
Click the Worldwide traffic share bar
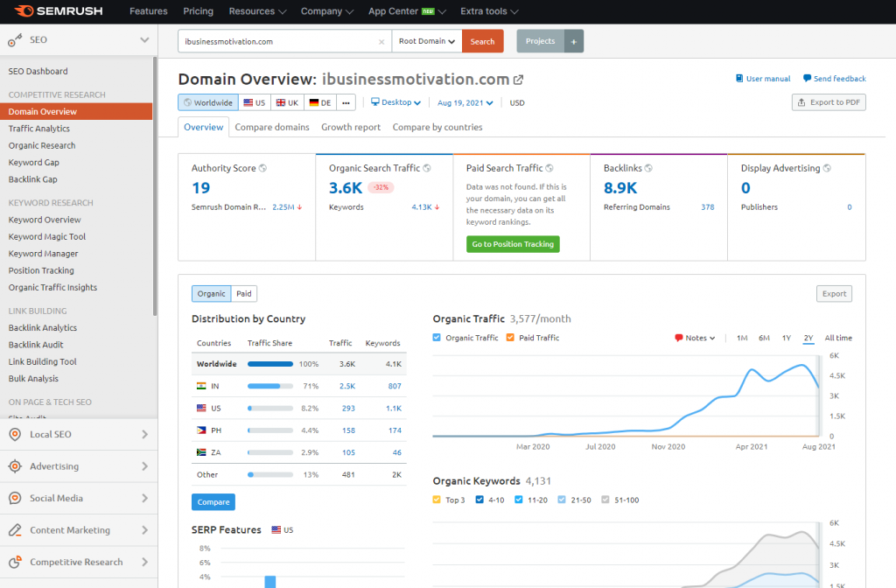tap(270, 364)
